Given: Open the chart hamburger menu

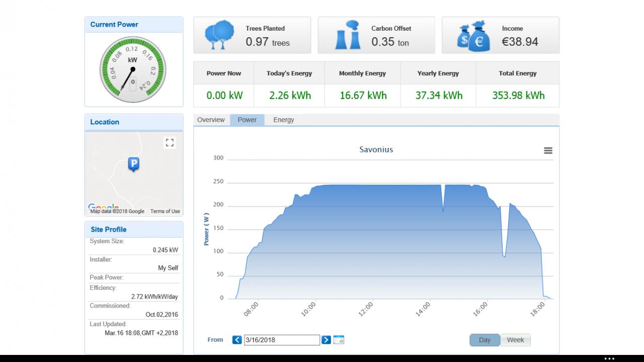Looking at the screenshot, I should [548, 151].
